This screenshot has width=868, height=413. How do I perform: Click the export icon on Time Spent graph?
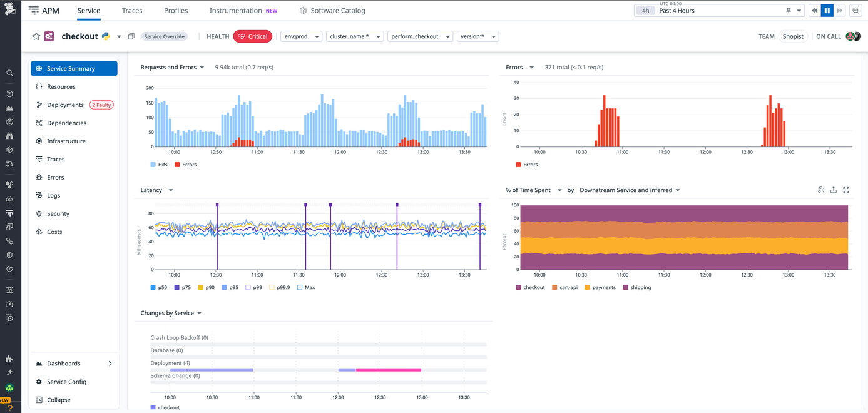pyautogui.click(x=834, y=190)
